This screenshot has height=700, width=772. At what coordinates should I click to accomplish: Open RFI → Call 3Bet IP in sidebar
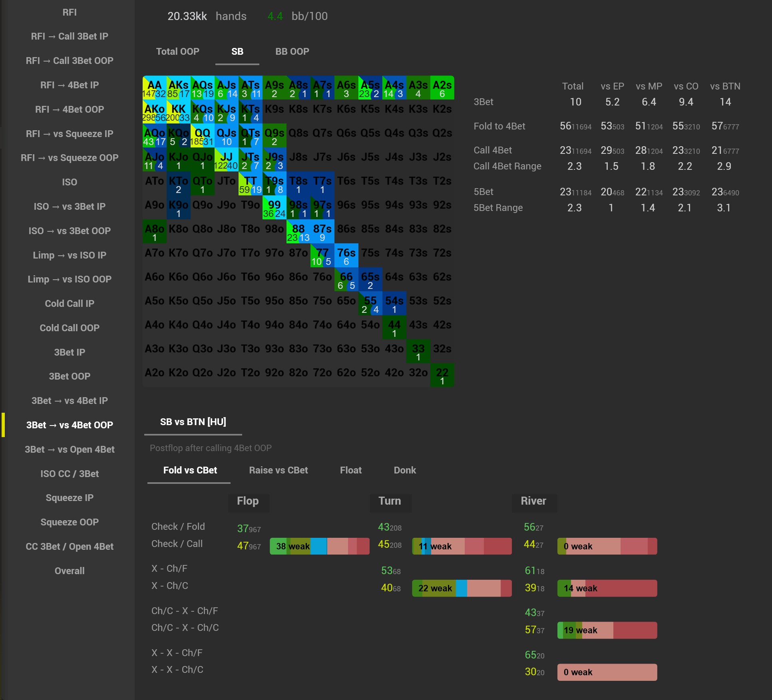tap(70, 36)
